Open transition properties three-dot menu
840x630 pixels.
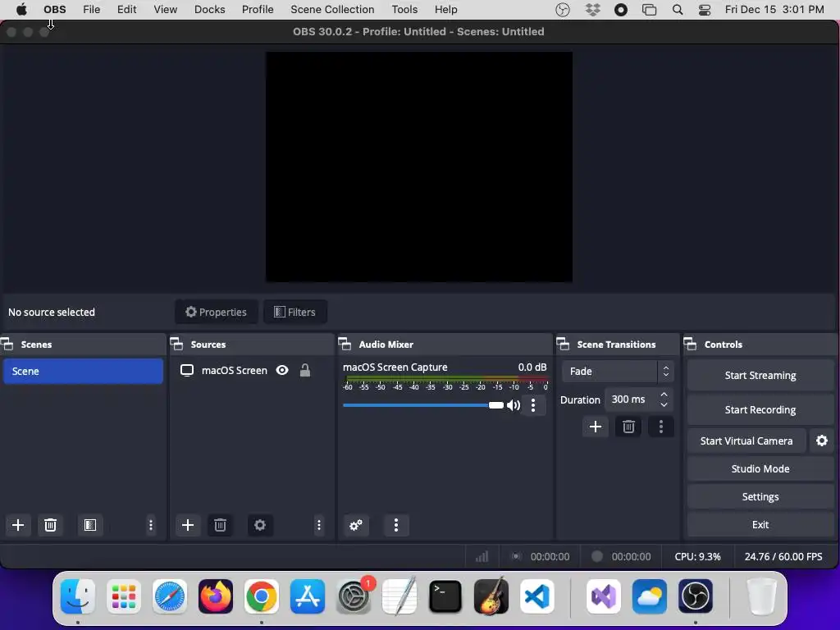pyautogui.click(x=661, y=427)
